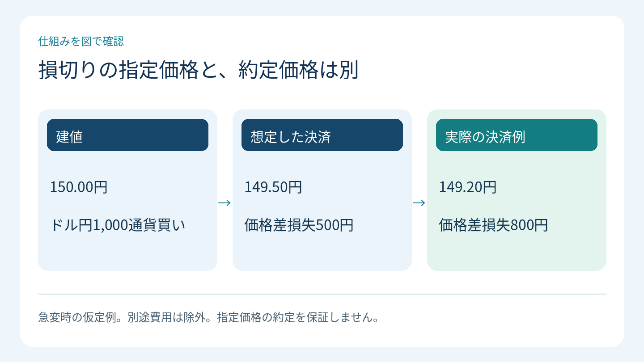
Task: Click the footnote starting with '急変時の仮定例'
Action: (209, 317)
